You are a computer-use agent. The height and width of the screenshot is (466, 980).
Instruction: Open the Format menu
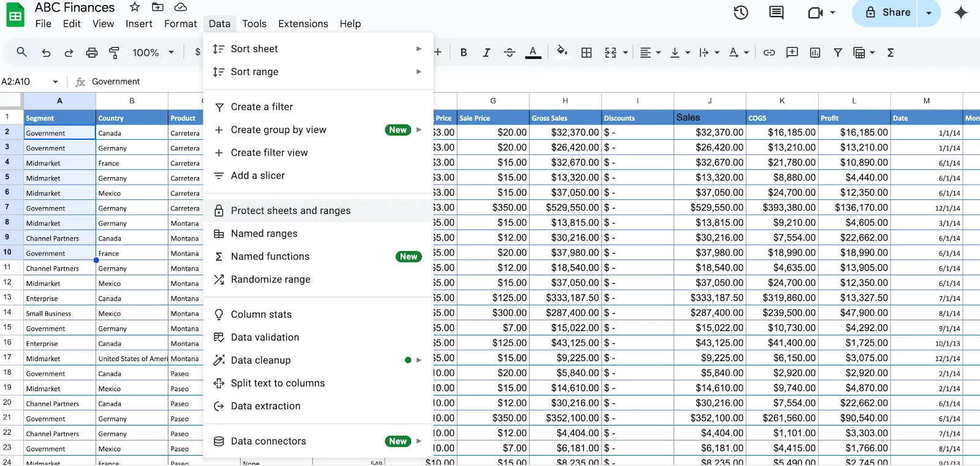tap(181, 23)
